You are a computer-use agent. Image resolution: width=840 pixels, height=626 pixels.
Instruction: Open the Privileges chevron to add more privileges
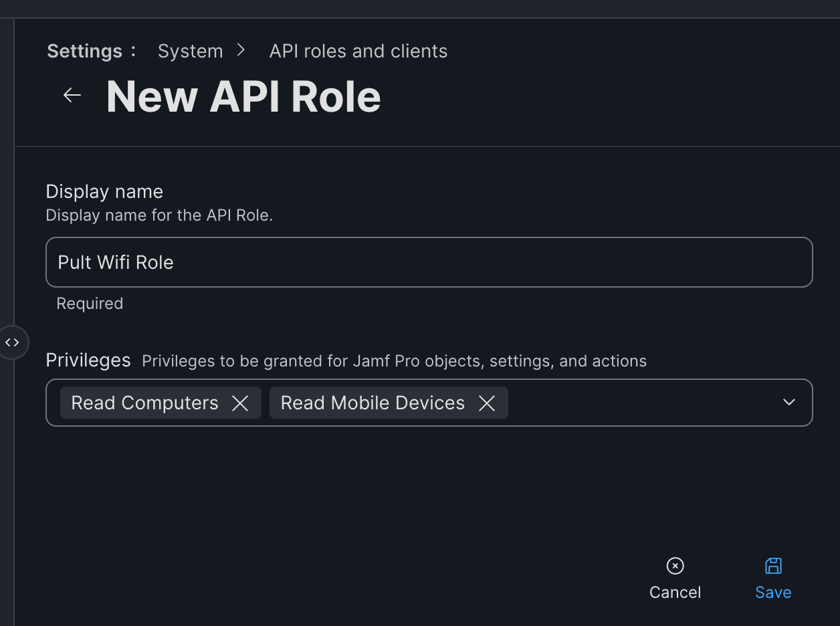[789, 403]
